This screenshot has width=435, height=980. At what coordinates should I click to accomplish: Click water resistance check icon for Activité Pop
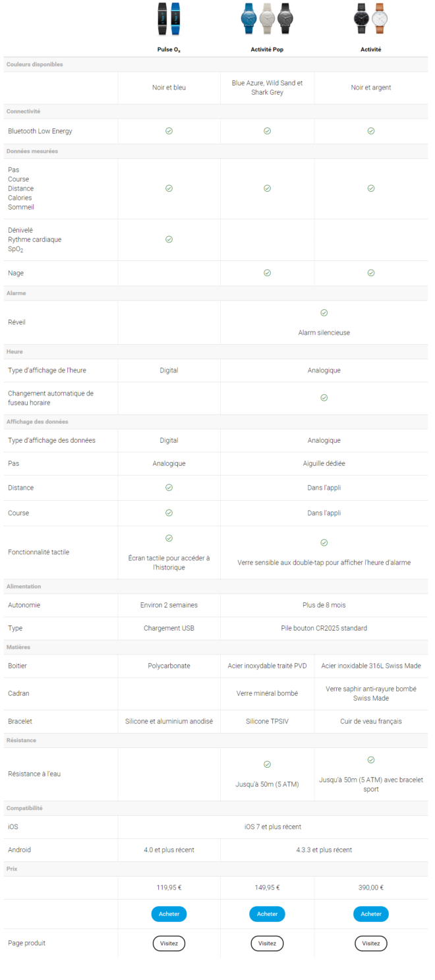coord(267,764)
